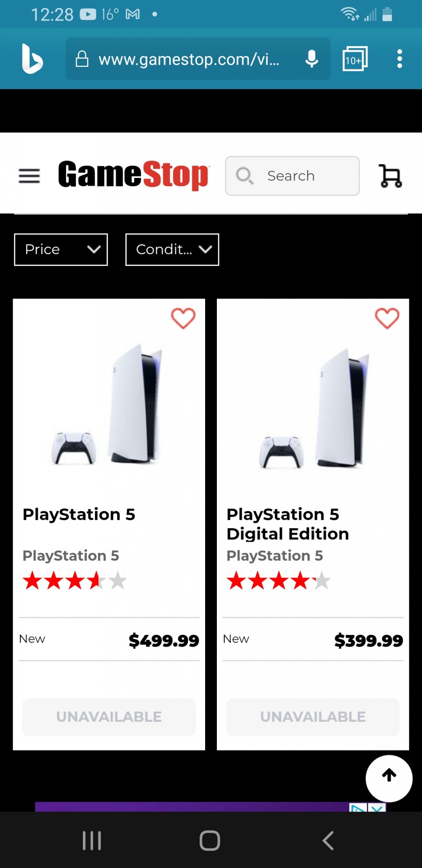Open the GameStop hamburger menu
422x868 pixels.
tap(29, 176)
